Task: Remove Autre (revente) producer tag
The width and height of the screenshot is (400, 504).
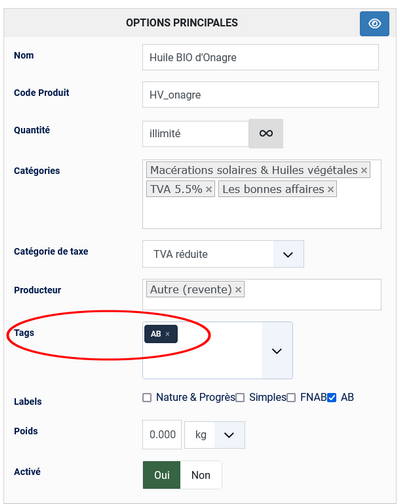Action: tap(238, 290)
